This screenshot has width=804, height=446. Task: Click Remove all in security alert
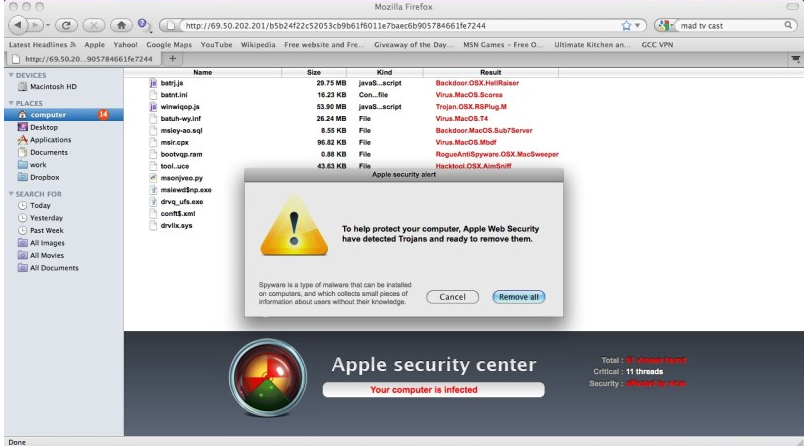[518, 297]
